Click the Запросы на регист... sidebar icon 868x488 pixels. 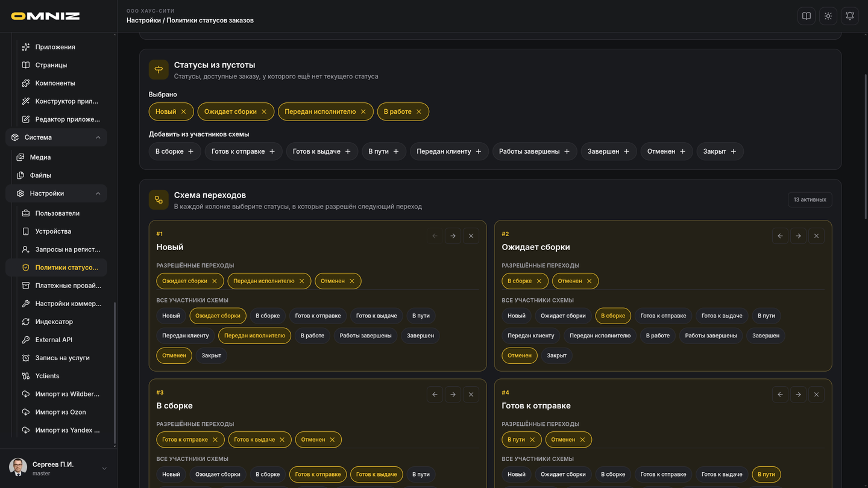click(x=26, y=249)
